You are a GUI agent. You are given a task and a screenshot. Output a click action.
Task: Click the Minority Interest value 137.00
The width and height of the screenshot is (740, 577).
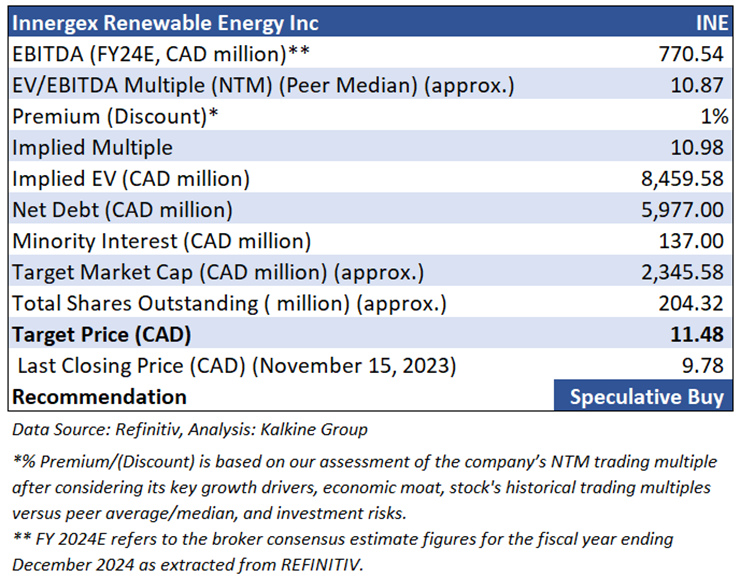click(x=693, y=241)
